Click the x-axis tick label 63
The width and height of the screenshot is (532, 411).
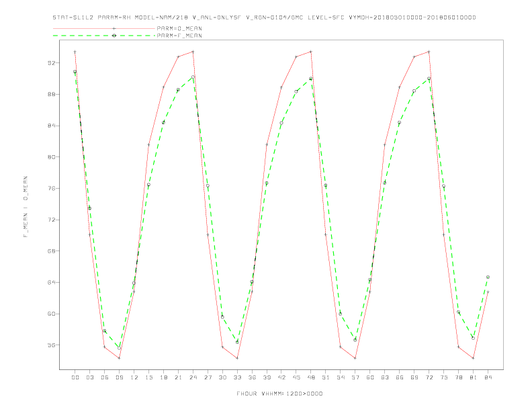click(385, 377)
